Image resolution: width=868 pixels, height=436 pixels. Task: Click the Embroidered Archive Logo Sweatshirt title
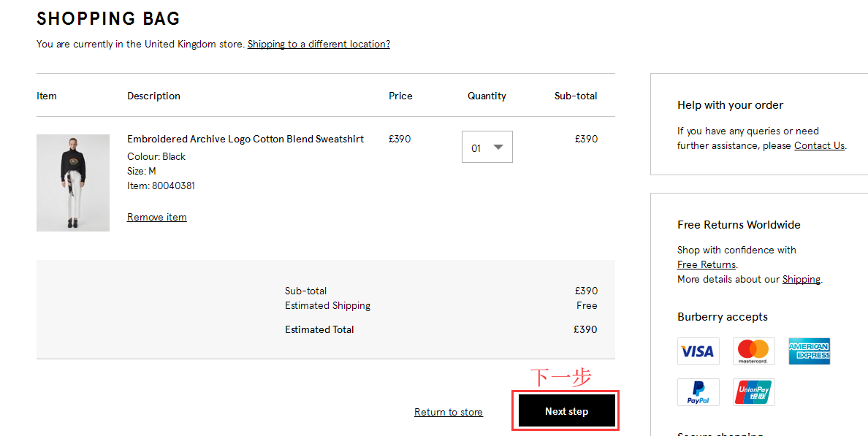(245, 139)
